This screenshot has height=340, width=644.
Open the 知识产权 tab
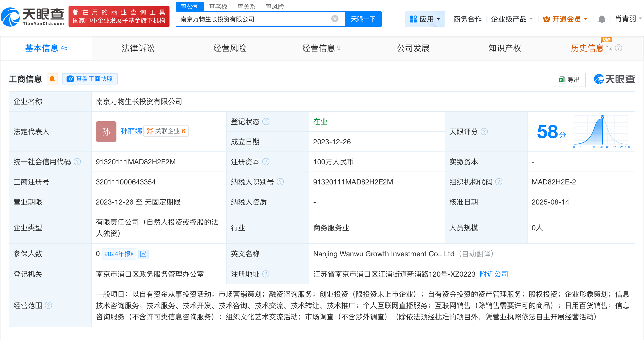pyautogui.click(x=504, y=48)
